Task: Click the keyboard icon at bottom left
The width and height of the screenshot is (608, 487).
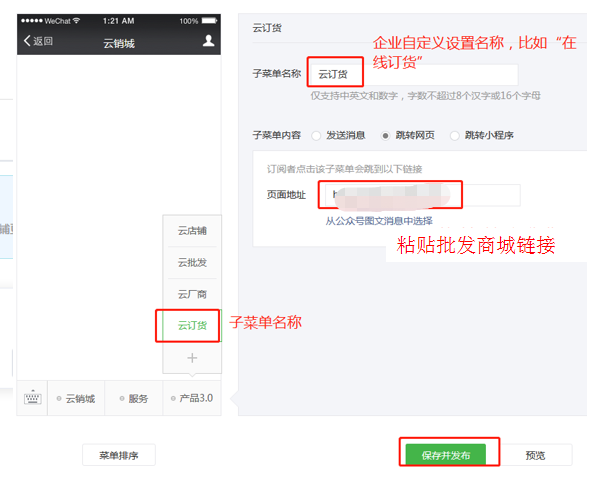Action: coord(33,398)
